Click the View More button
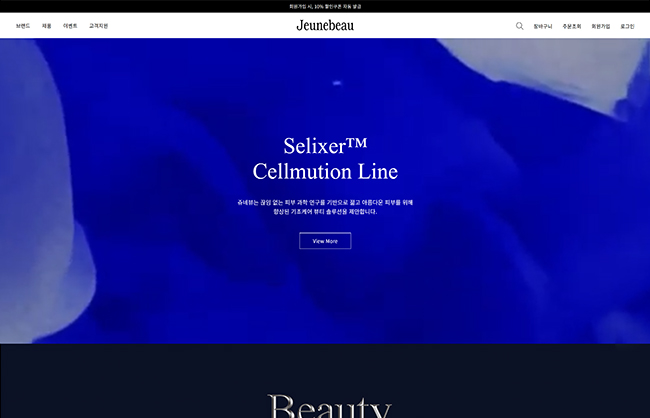The image size is (650, 418). (x=325, y=241)
